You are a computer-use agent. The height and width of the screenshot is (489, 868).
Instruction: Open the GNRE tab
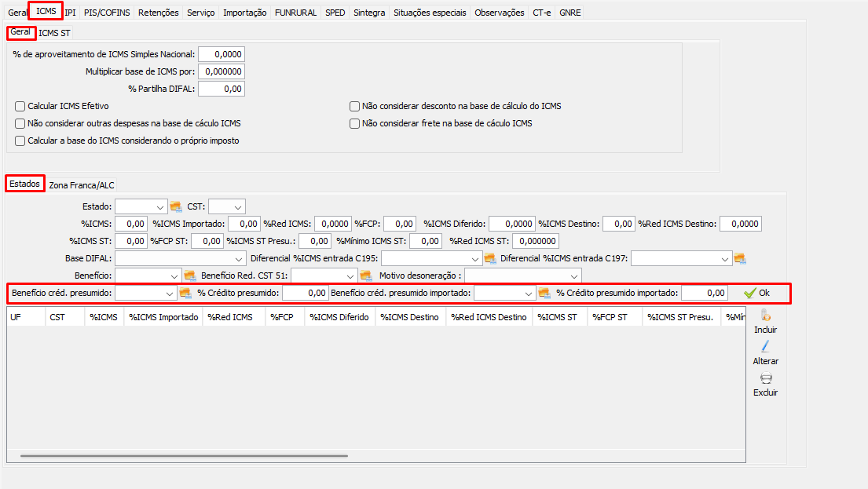(x=570, y=13)
